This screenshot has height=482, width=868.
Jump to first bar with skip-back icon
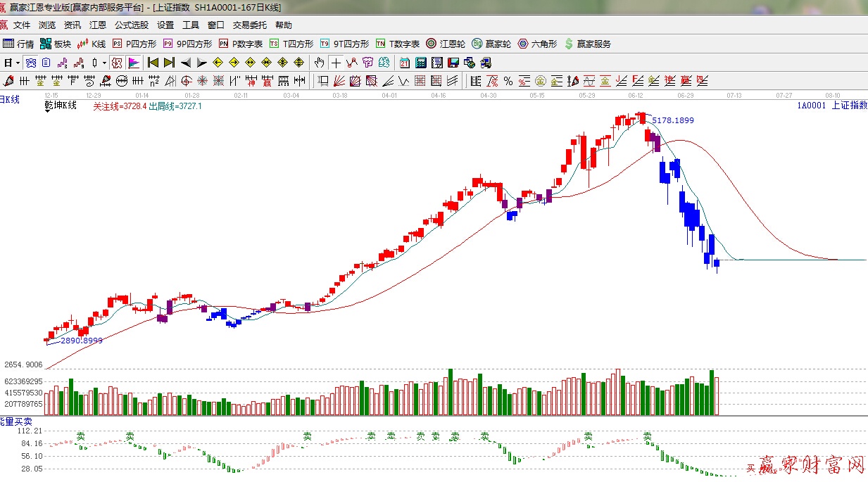(153, 63)
